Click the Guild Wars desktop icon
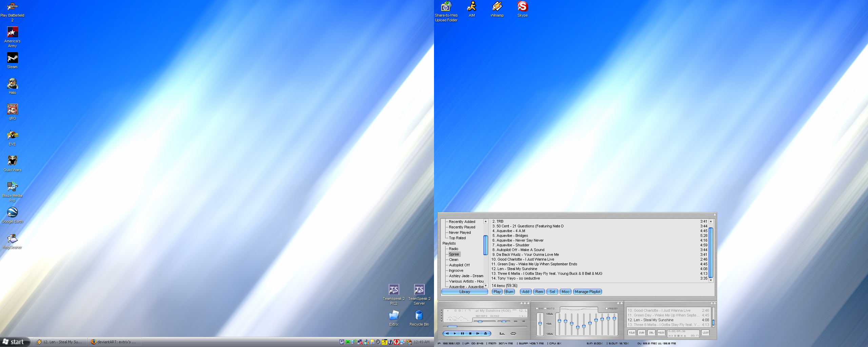This screenshot has height=347, width=868. pyautogui.click(x=12, y=164)
